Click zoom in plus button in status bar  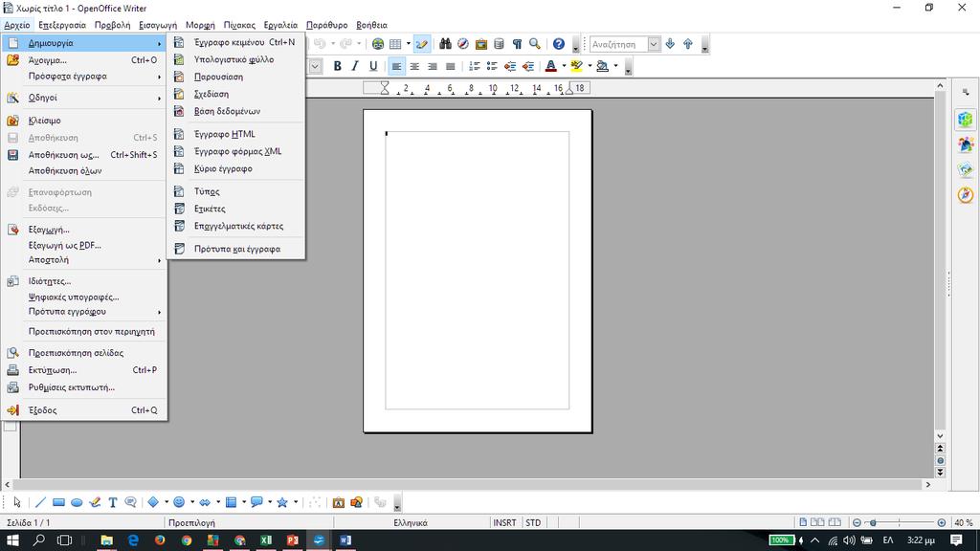(x=942, y=522)
